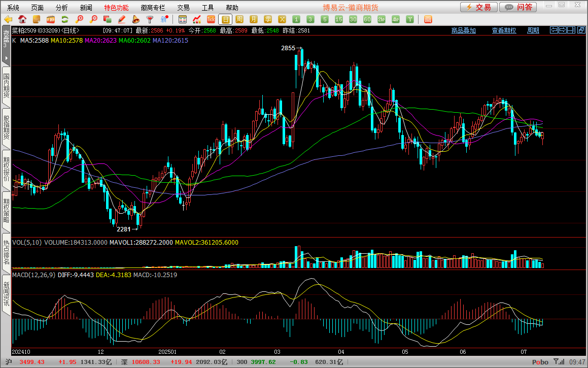Select the monthly 月 period
Image resolution: width=588 pixels, height=368 pixels.
[x=254, y=19]
